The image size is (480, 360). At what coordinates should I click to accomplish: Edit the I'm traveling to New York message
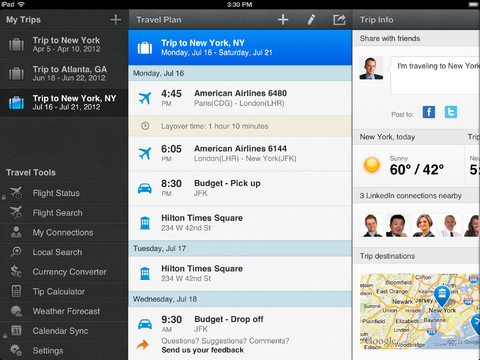436,75
